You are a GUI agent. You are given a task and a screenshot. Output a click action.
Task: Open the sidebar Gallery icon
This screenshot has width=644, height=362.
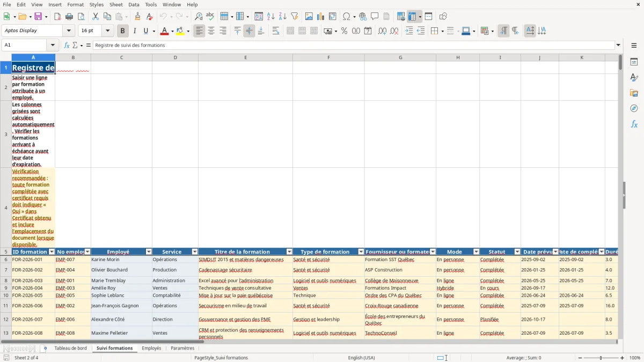click(x=634, y=93)
